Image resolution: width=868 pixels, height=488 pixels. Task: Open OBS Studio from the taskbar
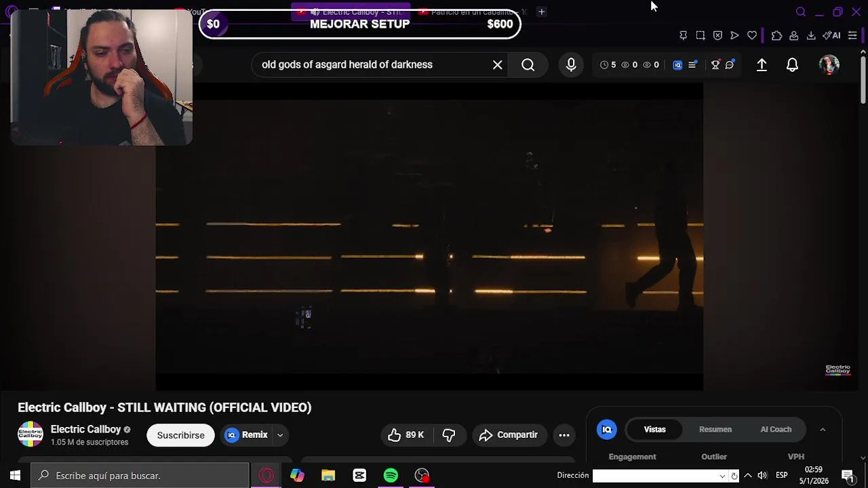point(422,475)
